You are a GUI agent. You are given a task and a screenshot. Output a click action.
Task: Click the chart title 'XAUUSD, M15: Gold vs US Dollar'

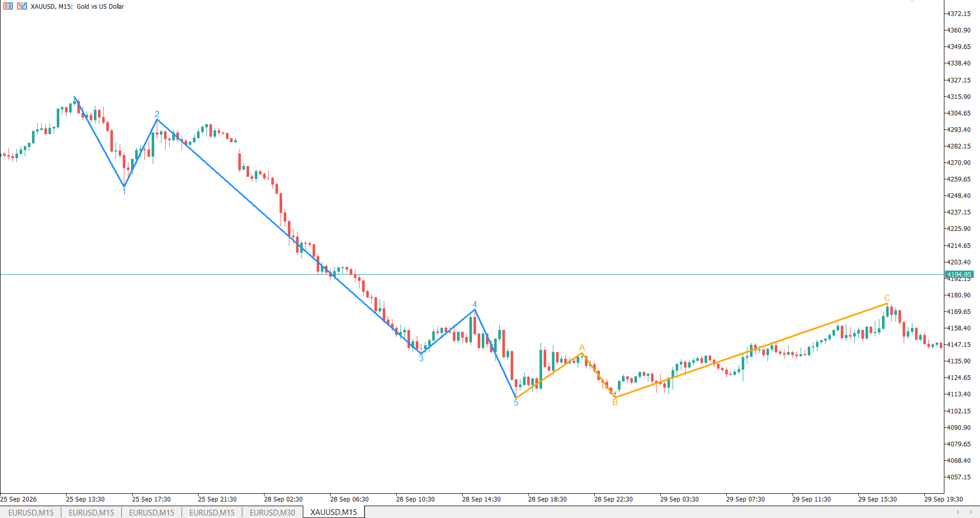pyautogui.click(x=77, y=7)
